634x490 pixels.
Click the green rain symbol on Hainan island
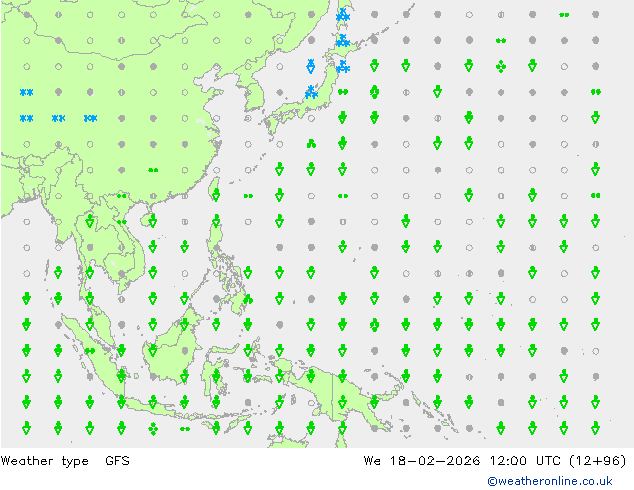click(x=153, y=221)
